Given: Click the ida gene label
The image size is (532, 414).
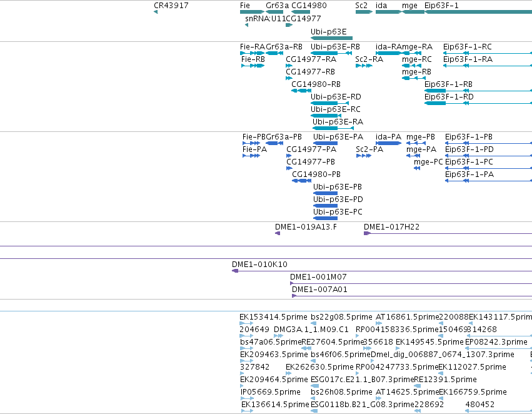Looking at the screenshot, I should point(381,6).
